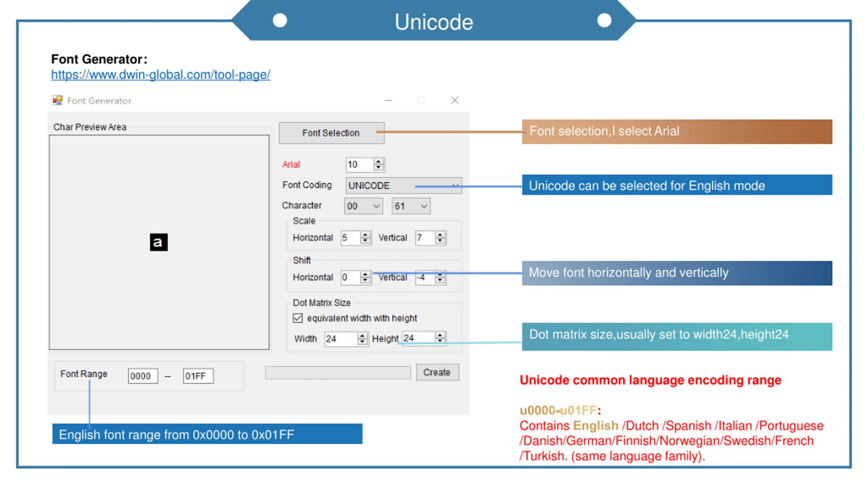The width and height of the screenshot is (868, 488).
Task: Click the Font Generator window app icon
Action: (x=58, y=100)
